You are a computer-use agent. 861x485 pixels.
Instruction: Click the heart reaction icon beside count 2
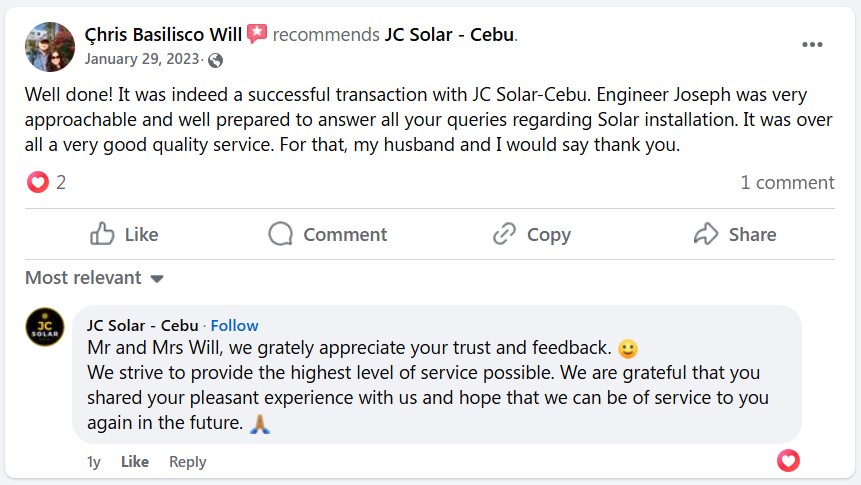[x=37, y=182]
